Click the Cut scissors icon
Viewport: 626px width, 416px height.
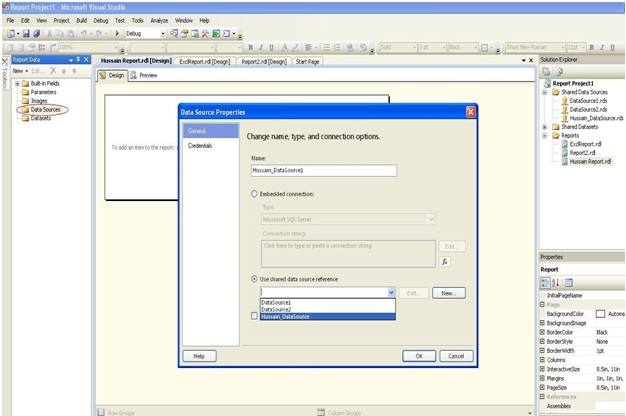tap(50, 34)
